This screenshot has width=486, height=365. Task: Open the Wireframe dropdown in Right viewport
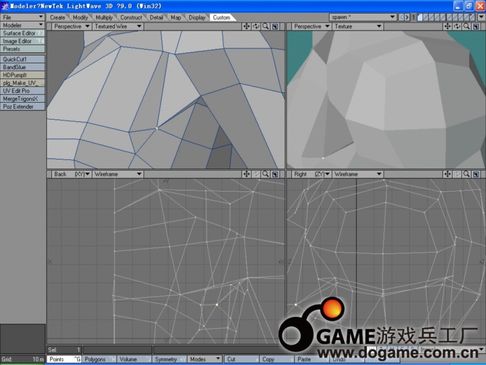357,174
